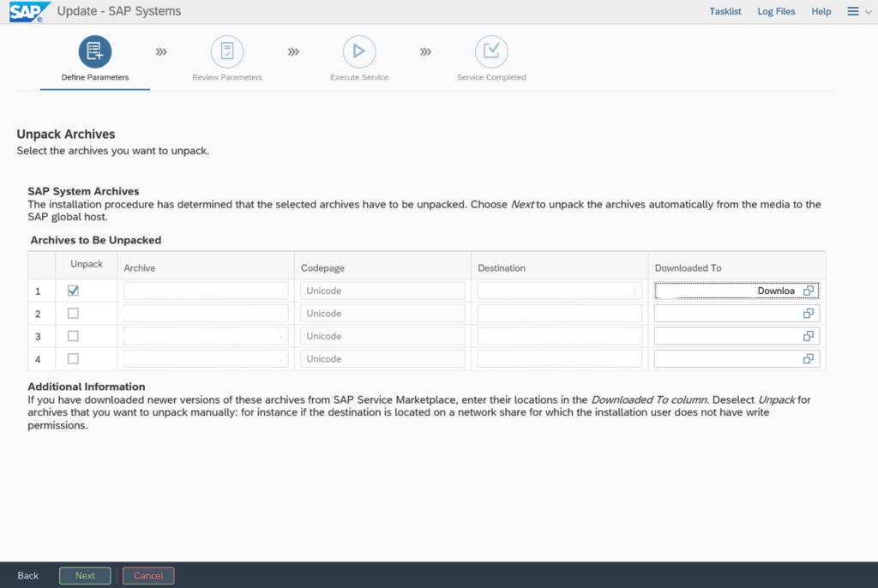Browse for Downloaded To path in row 3

pos(808,336)
